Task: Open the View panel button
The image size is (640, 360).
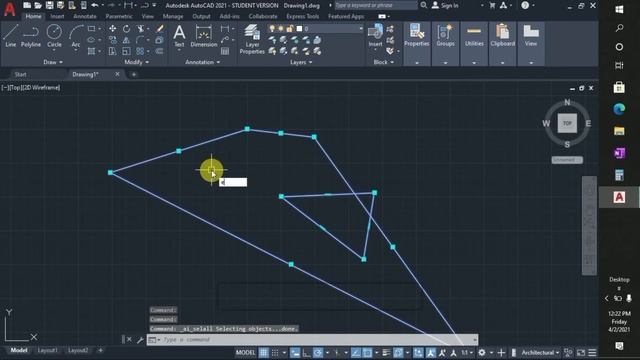Action: tap(531, 44)
